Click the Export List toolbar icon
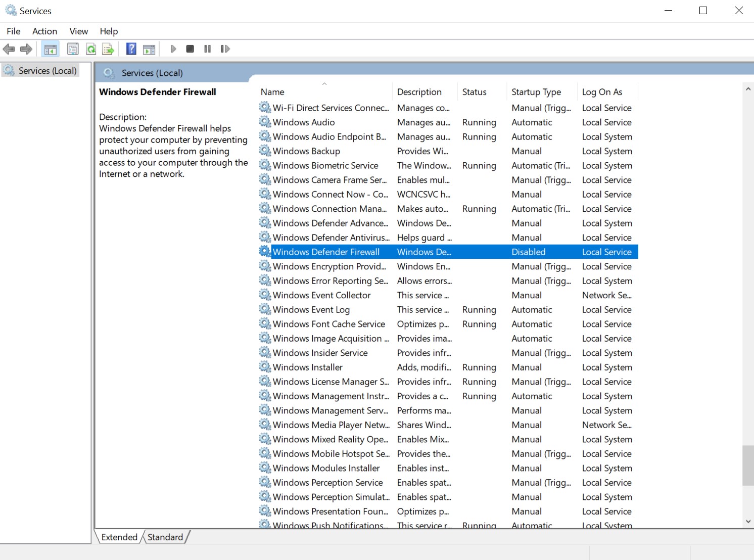This screenshot has height=560, width=754. [x=108, y=49]
